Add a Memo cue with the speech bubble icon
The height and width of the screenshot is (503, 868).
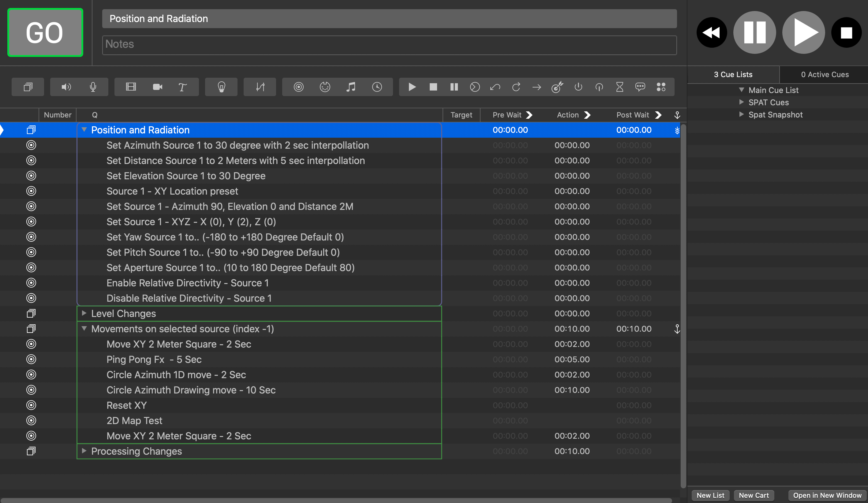click(x=640, y=87)
